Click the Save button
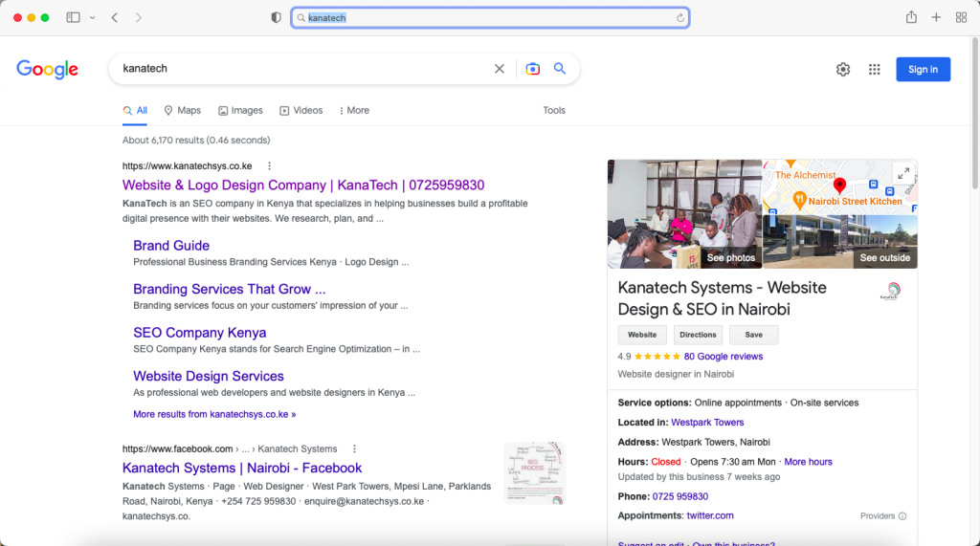This screenshot has width=980, height=546. pos(754,335)
